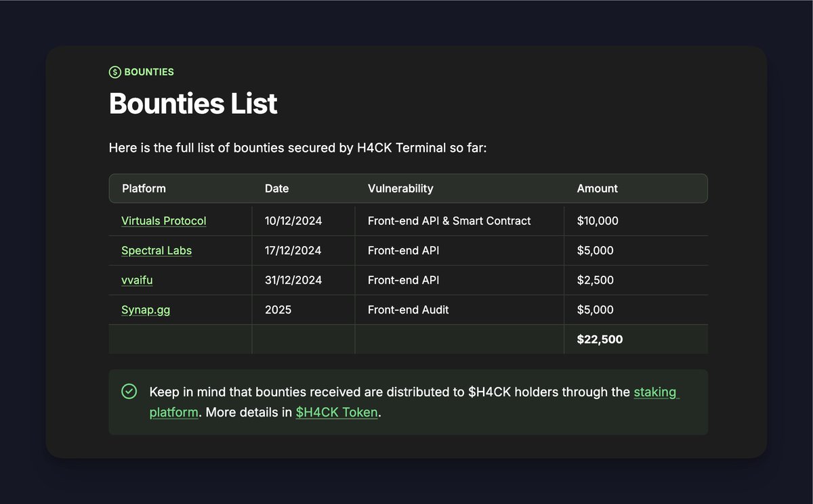This screenshot has width=813, height=504.
Task: Open the $H4CK Token link
Action: [x=337, y=412]
